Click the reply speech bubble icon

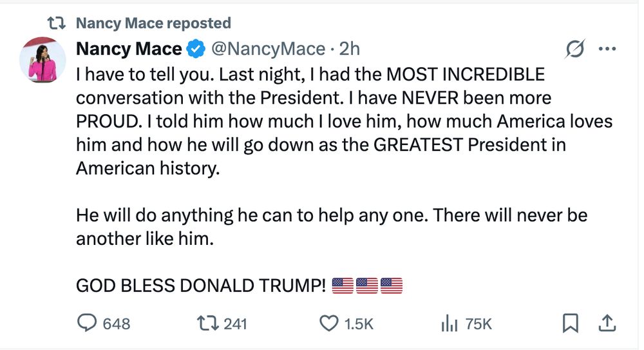click(x=86, y=323)
